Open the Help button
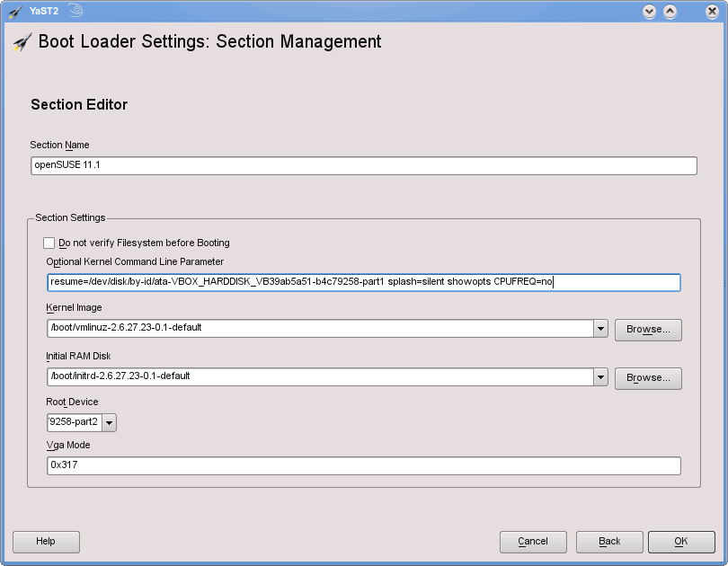This screenshot has height=566, width=728. (46, 542)
